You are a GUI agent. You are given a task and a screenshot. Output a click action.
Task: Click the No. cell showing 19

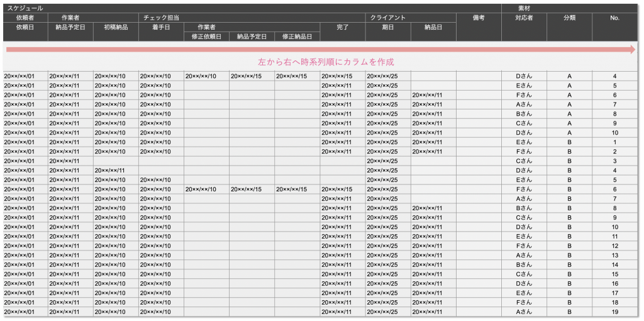pos(615,312)
